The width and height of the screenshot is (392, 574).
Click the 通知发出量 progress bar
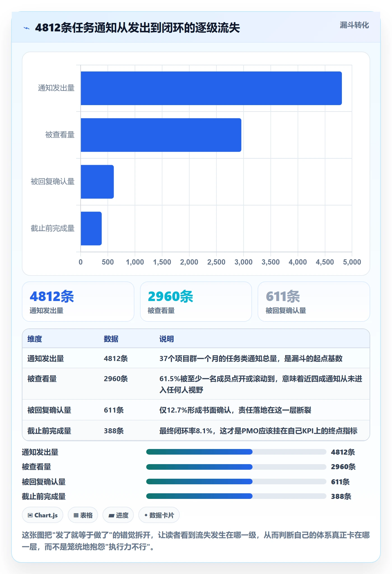coord(236,452)
